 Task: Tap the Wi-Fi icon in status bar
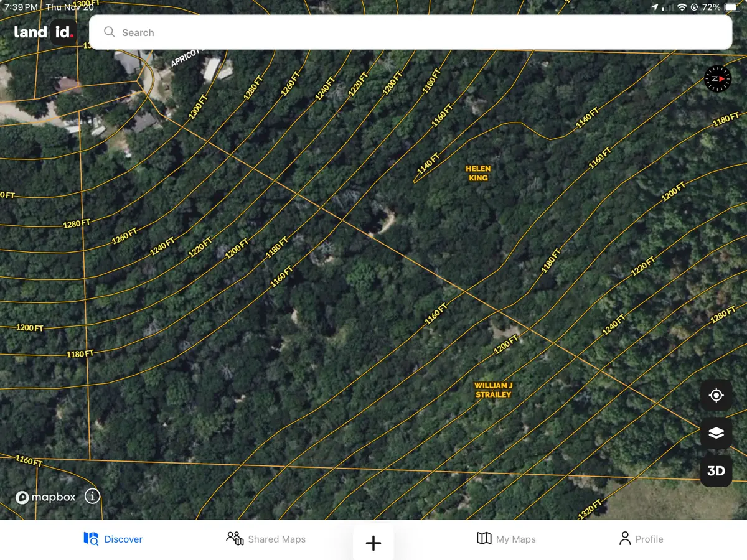click(x=682, y=7)
